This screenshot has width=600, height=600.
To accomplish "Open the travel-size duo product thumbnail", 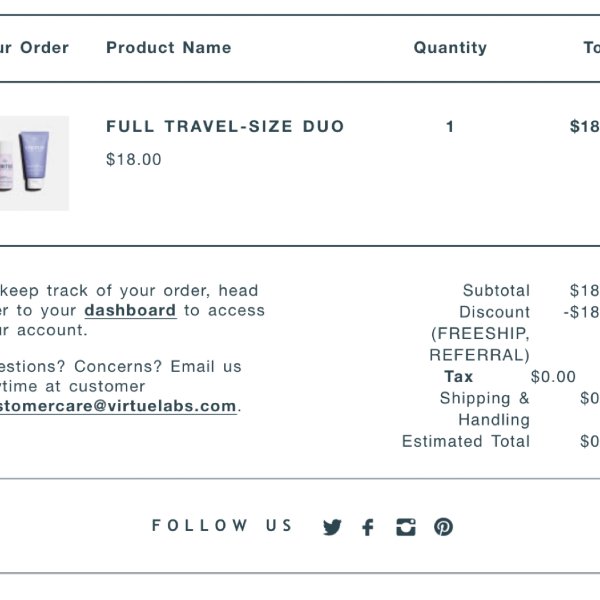I will (x=34, y=163).
